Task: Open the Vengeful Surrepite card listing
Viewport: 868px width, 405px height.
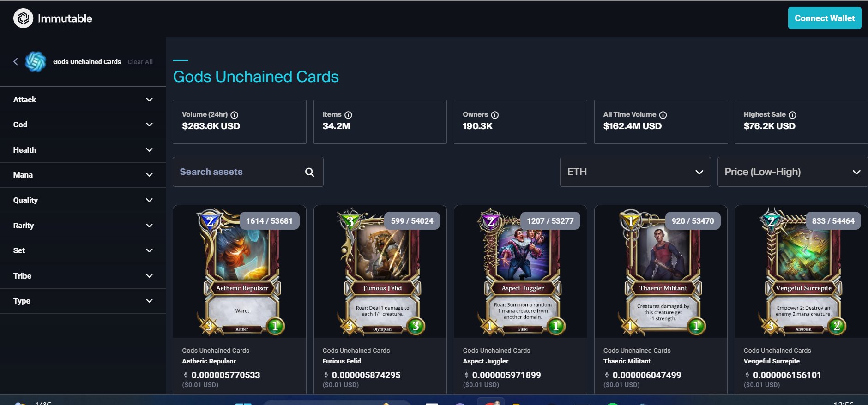Action: tap(801, 300)
